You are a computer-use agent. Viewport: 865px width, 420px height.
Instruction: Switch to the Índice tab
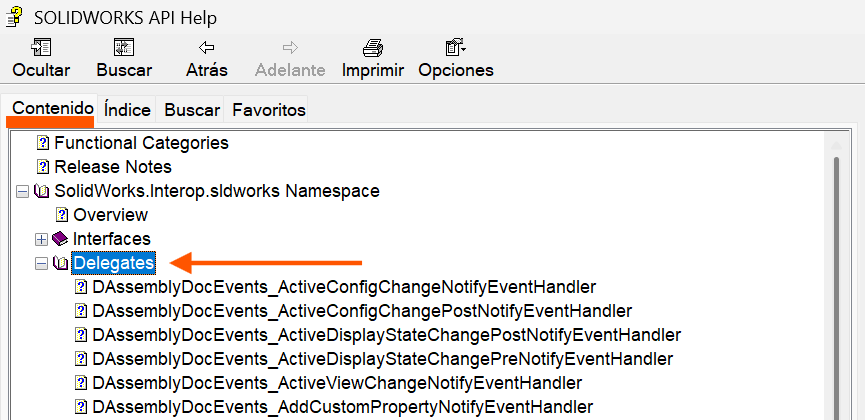click(x=127, y=110)
